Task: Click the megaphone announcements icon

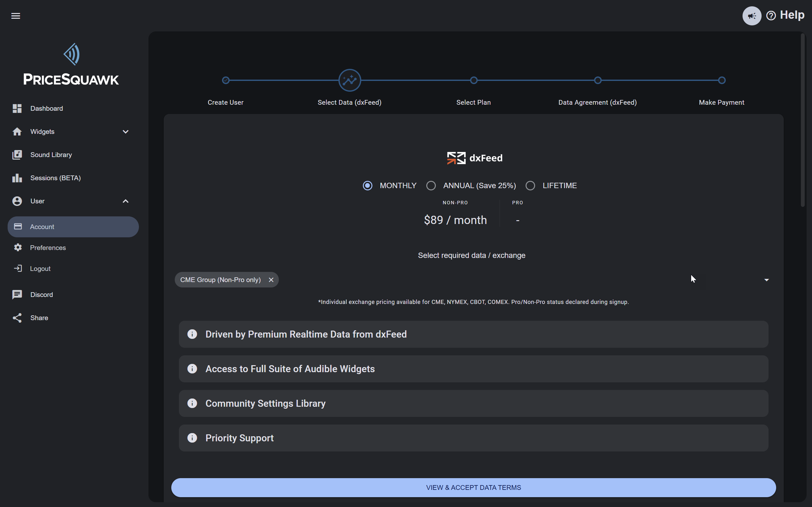Action: point(752,16)
